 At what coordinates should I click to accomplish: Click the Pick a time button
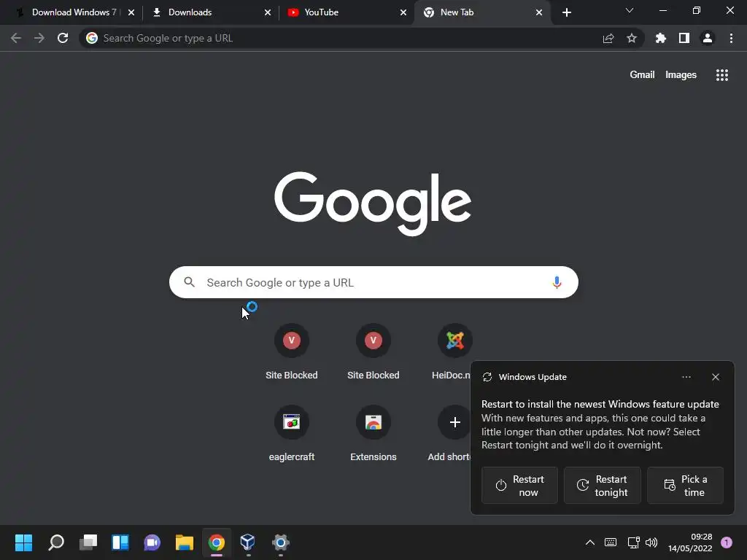pos(686,485)
